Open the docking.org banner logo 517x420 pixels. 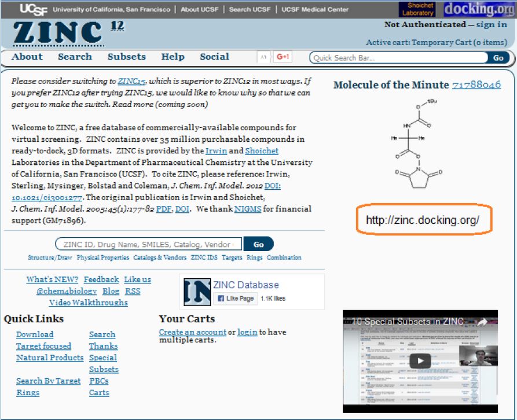pos(479,9)
